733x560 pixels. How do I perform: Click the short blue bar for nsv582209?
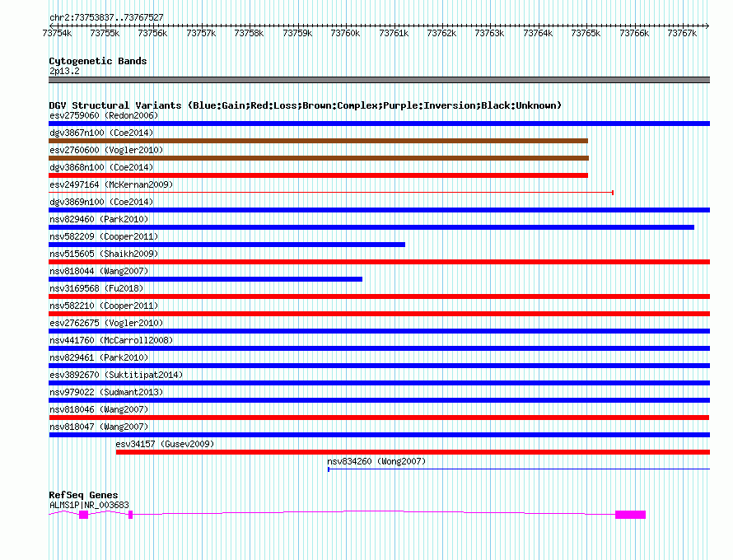tap(226, 245)
